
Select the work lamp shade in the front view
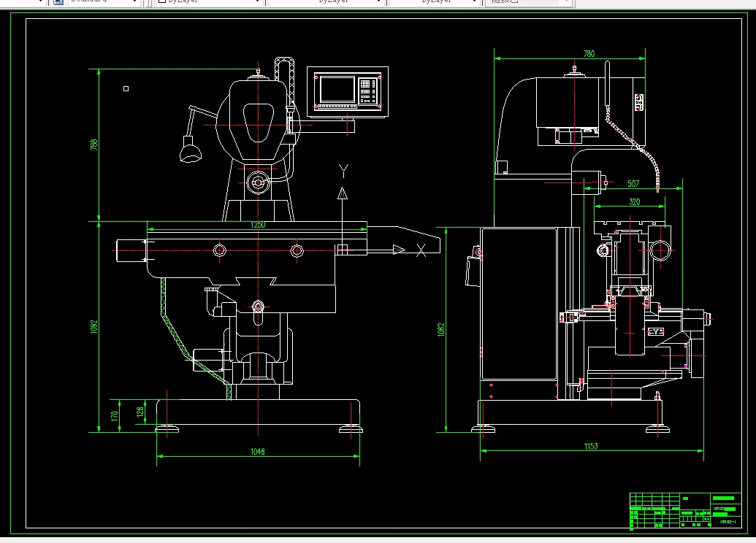[x=191, y=154]
